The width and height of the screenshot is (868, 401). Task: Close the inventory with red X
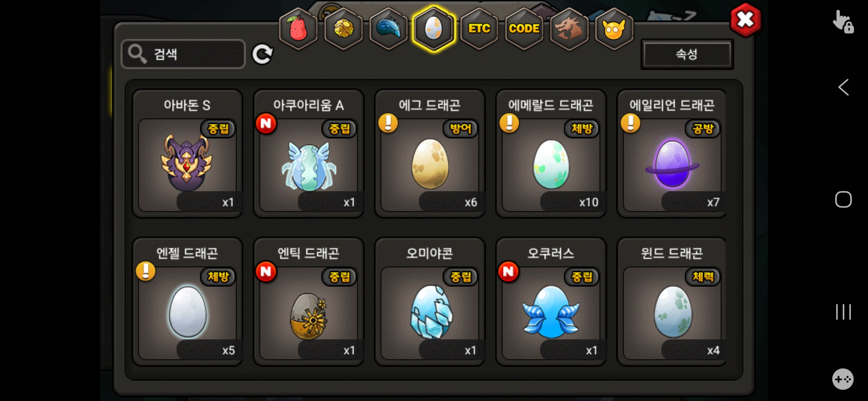click(x=745, y=20)
